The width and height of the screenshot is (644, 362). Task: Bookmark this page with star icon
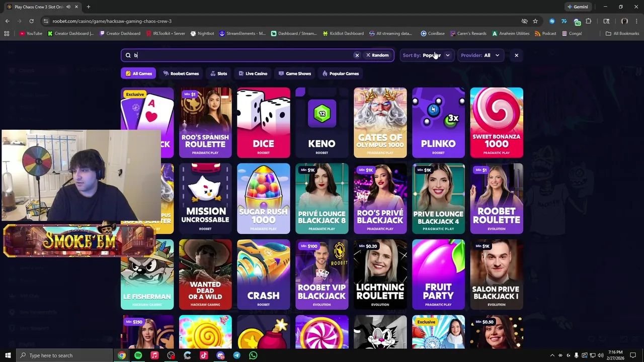535,21
